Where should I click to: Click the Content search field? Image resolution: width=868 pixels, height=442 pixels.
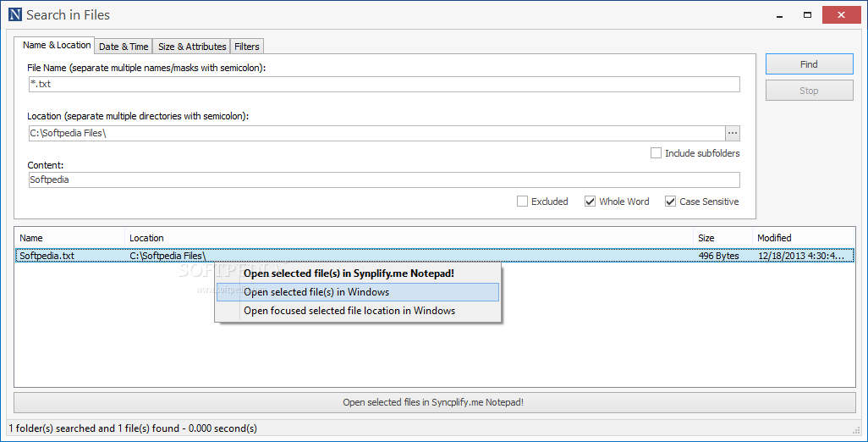click(x=384, y=180)
